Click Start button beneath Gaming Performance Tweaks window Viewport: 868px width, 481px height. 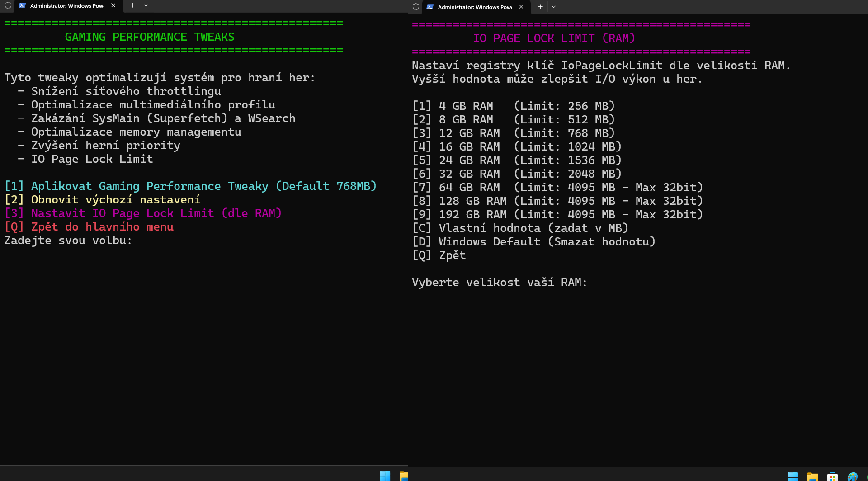click(385, 476)
